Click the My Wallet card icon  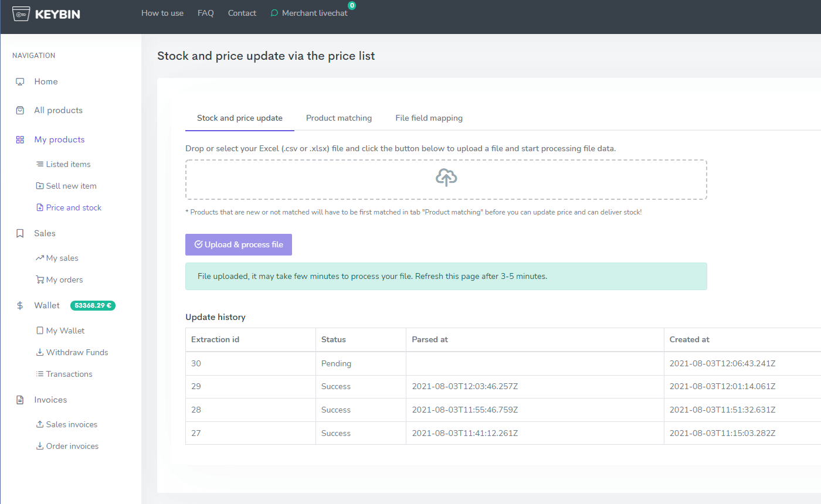coord(40,331)
